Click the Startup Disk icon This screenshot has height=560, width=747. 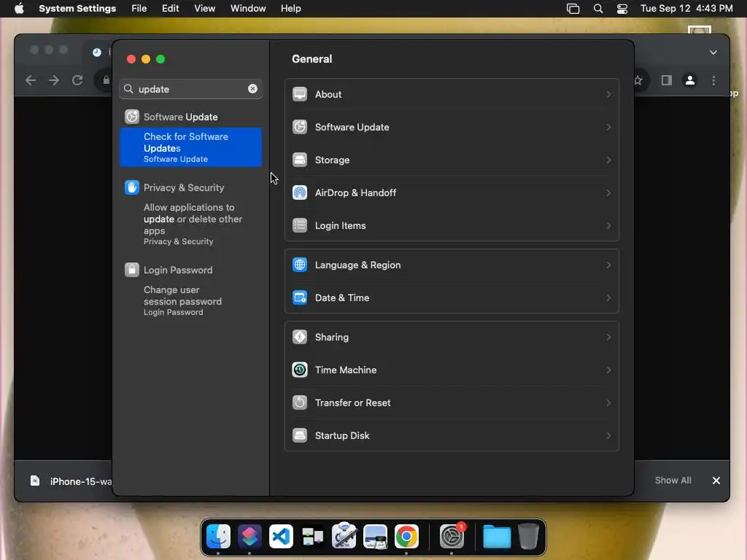300,436
